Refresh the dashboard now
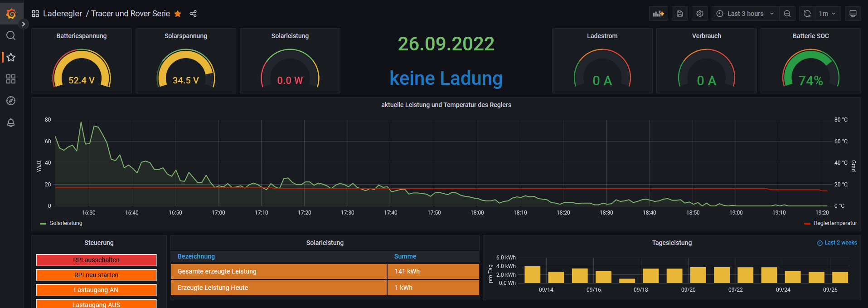868x308 pixels. pyautogui.click(x=807, y=14)
